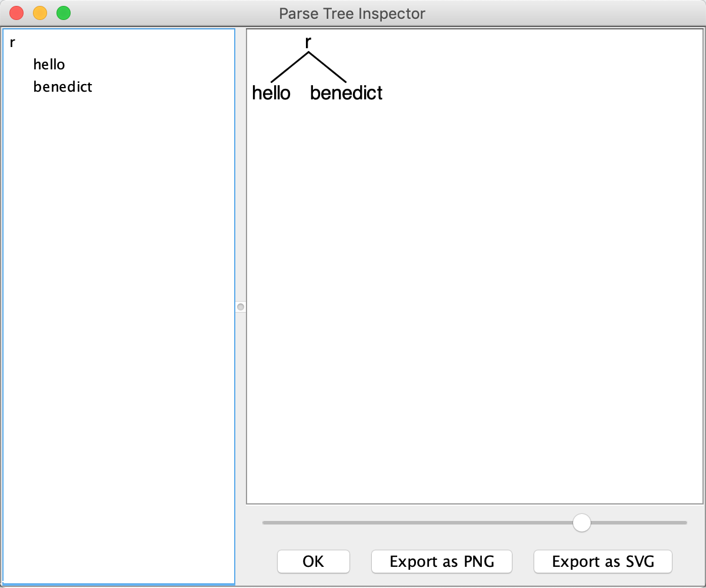Click the edge connecting 'r' to 'benedict'

[x=328, y=68]
